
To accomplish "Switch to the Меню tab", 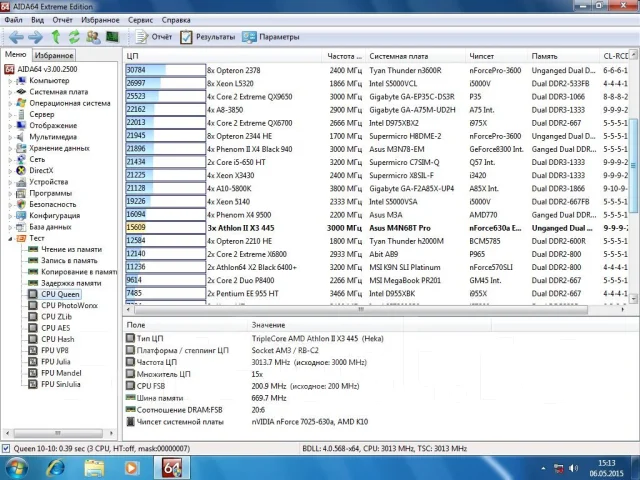I will point(16,54).
